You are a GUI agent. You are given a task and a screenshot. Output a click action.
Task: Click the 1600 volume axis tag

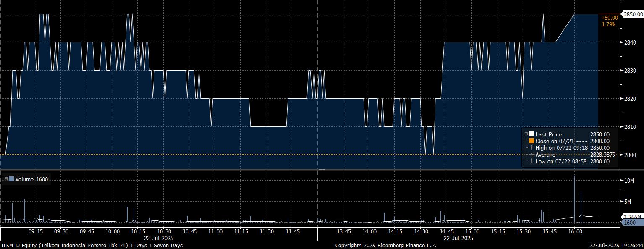pyautogui.click(x=631, y=223)
